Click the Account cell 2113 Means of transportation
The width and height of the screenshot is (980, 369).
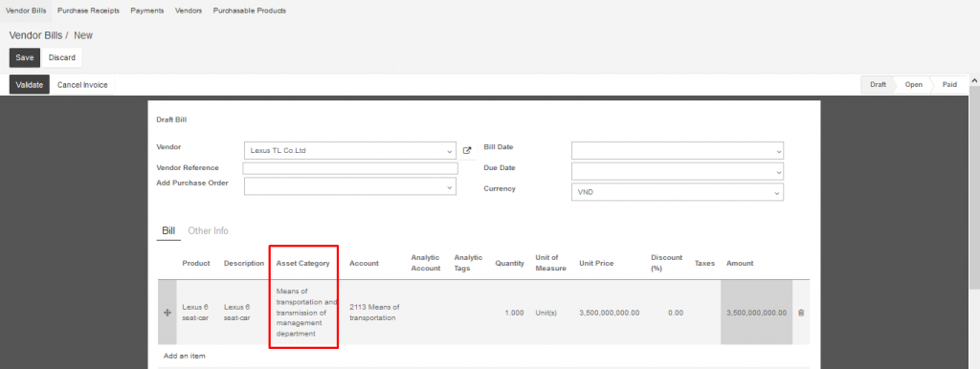tap(374, 313)
